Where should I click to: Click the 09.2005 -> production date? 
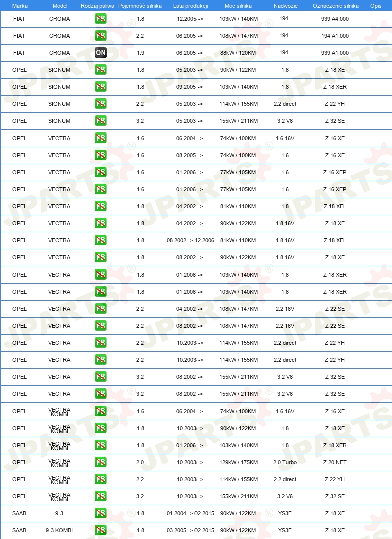pyautogui.click(x=189, y=87)
